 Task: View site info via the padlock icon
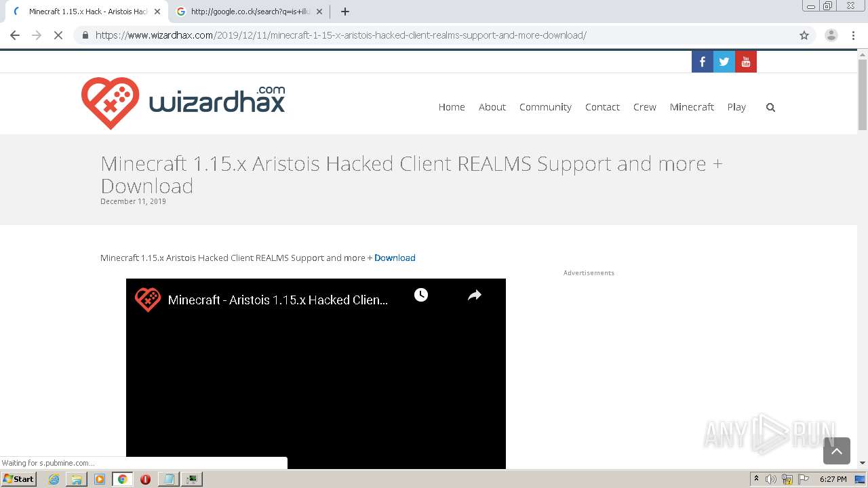click(x=85, y=35)
